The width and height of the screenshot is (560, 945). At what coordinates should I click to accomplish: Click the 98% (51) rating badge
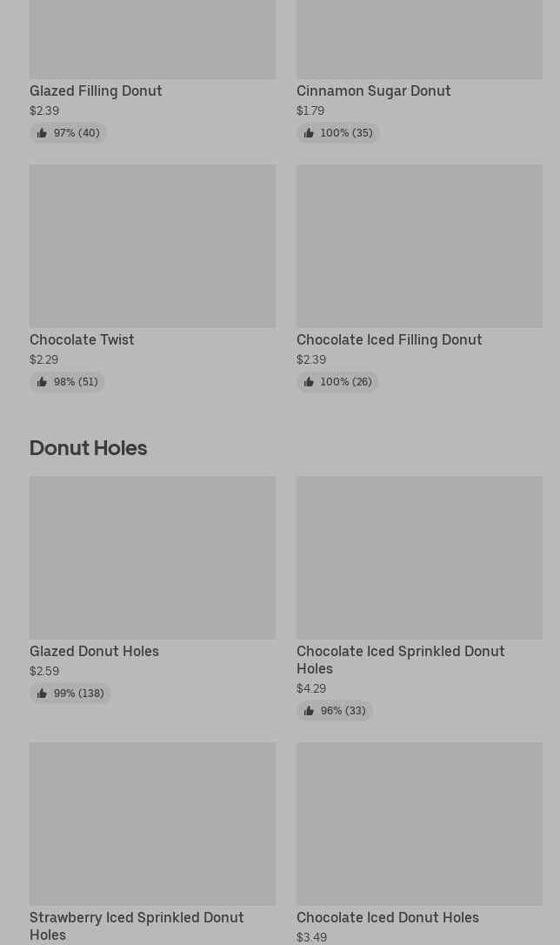coord(67,382)
